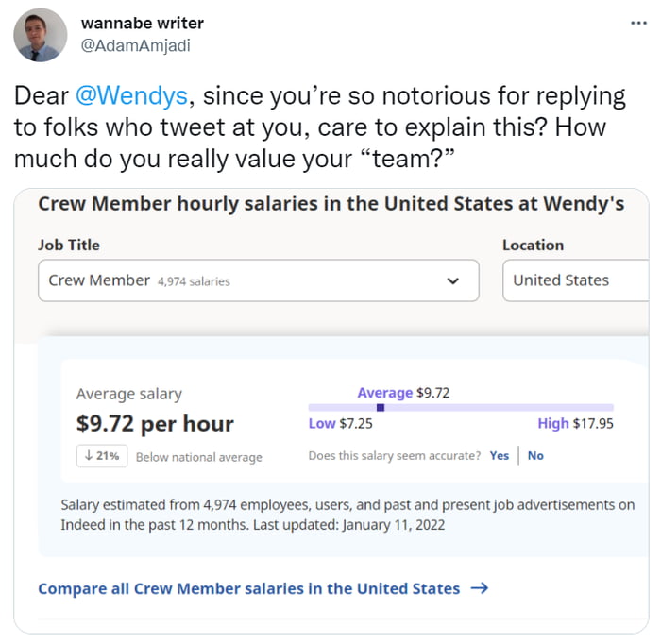Open the tweet's three-dot more options menu
661x644 pixels.
[639, 23]
